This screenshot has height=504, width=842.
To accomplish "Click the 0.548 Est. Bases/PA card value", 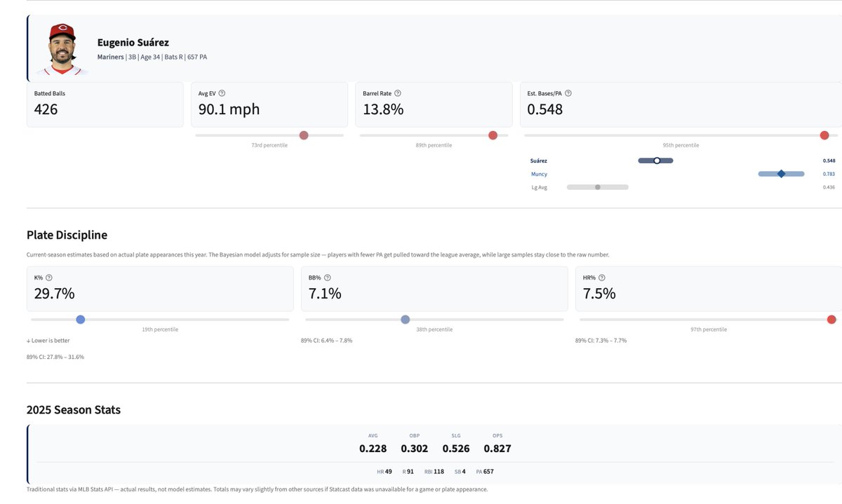I will tap(545, 109).
